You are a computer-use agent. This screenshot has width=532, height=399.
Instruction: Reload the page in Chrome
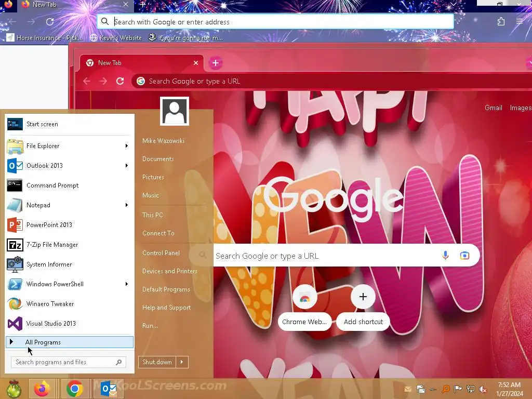coord(120,81)
